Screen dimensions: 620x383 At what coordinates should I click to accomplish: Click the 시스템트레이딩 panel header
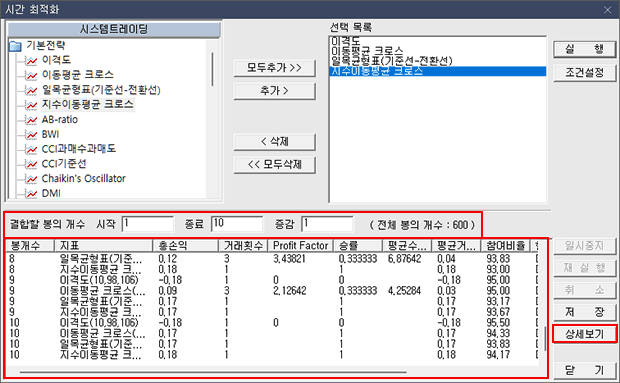click(114, 29)
